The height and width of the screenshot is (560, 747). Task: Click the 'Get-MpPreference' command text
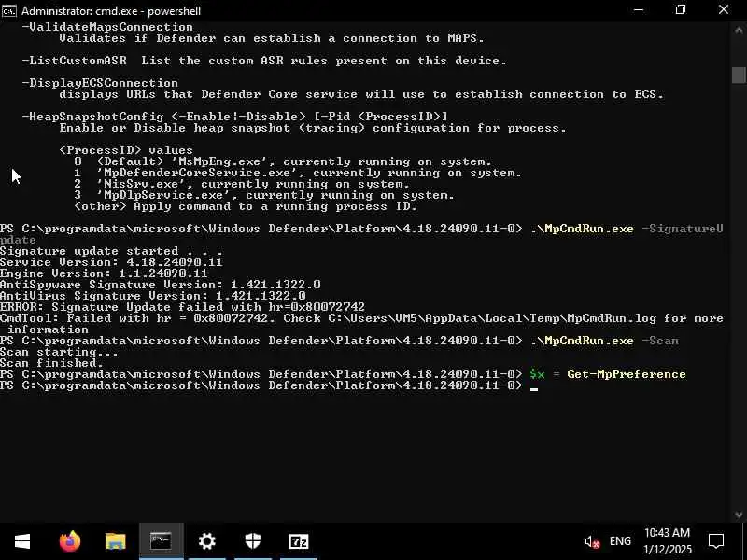(x=627, y=374)
